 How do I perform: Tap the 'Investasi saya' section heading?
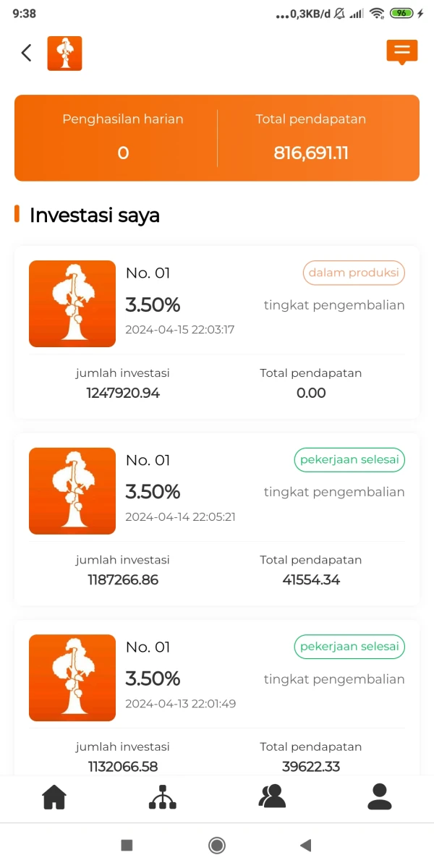pyautogui.click(x=95, y=215)
